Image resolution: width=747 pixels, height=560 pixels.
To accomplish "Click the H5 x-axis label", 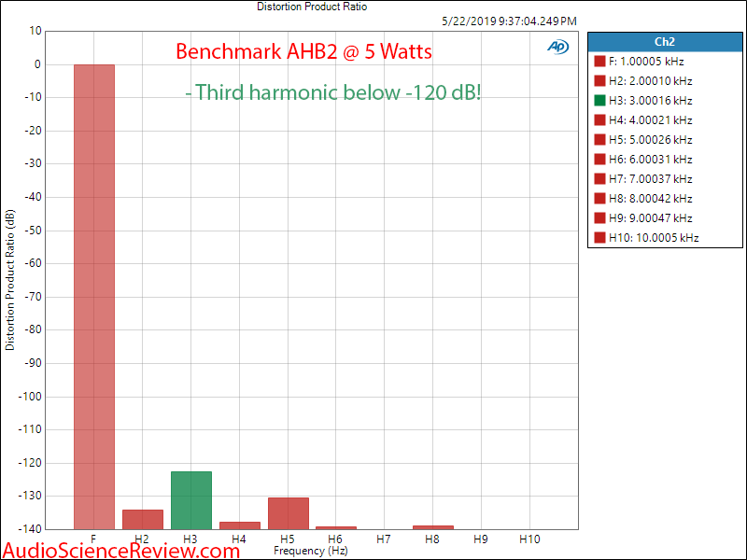I will coord(288,539).
